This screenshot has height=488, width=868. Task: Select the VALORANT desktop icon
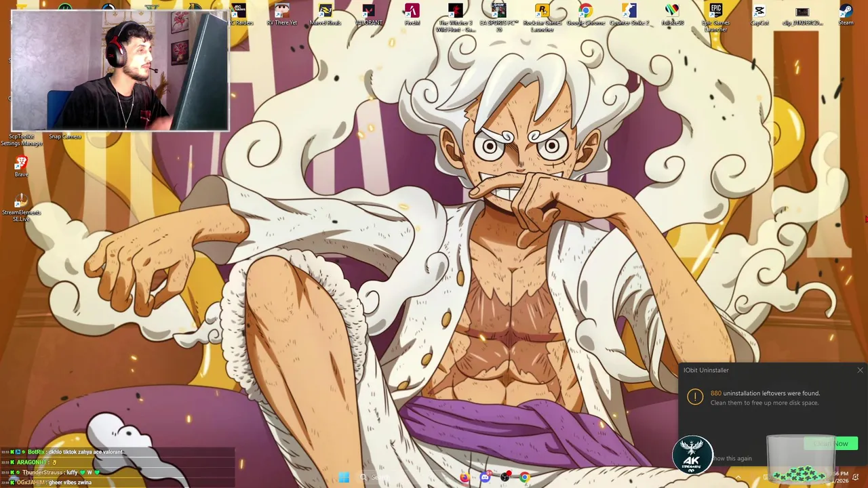[x=368, y=15]
